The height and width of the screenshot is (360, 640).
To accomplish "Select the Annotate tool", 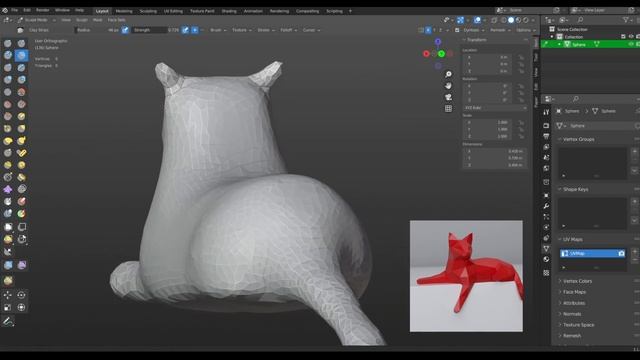I will click(x=8, y=322).
